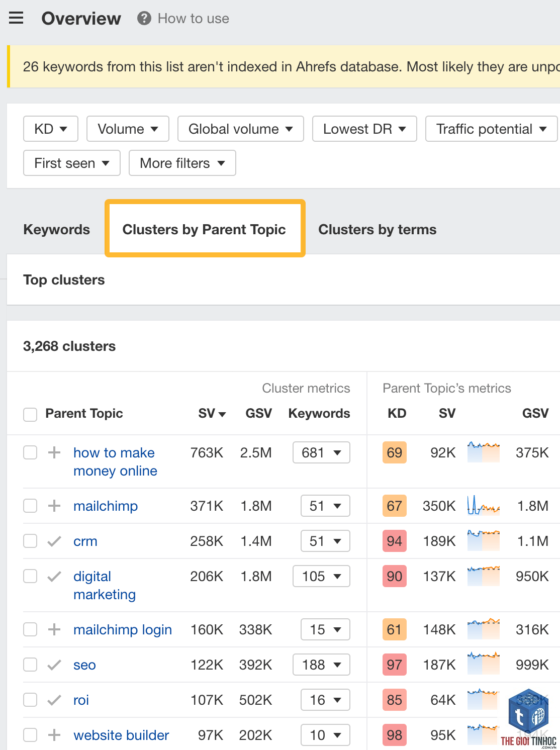Open the seo parent topic link

pyautogui.click(x=84, y=665)
